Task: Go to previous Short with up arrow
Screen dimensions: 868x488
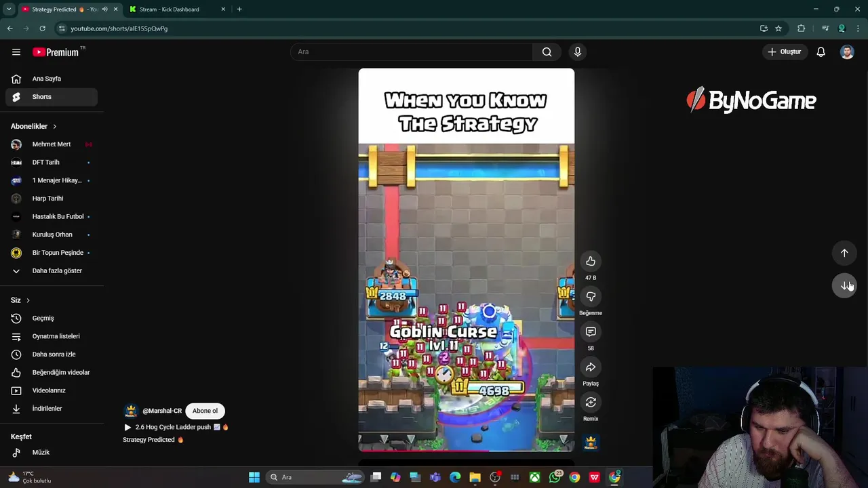Action: click(844, 253)
